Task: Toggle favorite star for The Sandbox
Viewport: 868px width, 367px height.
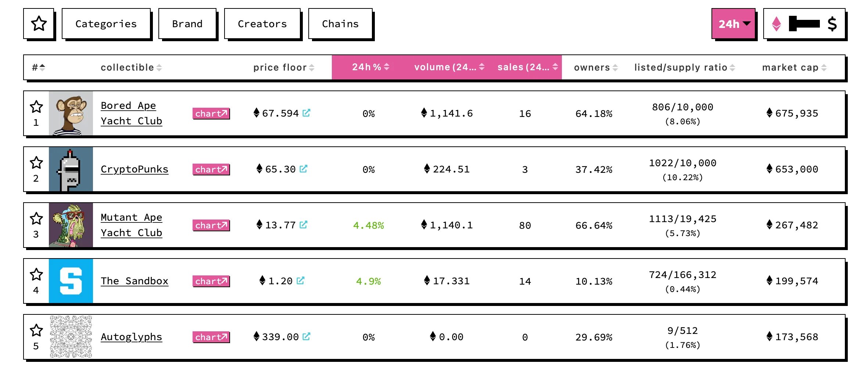Action: click(x=36, y=275)
